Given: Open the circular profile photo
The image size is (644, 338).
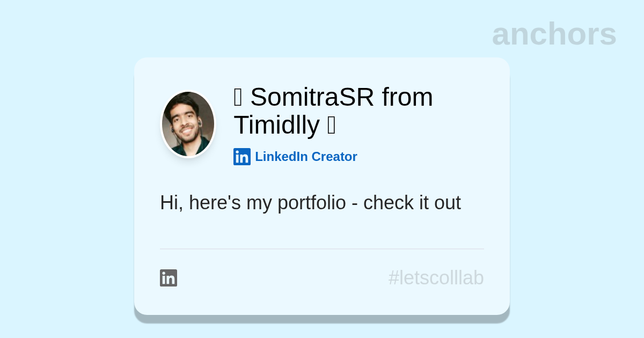Looking at the screenshot, I should pyautogui.click(x=188, y=124).
